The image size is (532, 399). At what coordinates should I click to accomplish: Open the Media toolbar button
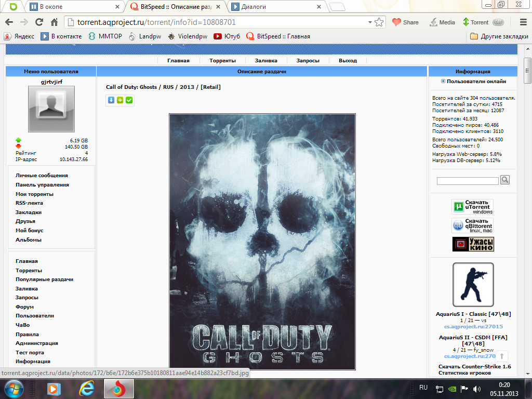442,22
